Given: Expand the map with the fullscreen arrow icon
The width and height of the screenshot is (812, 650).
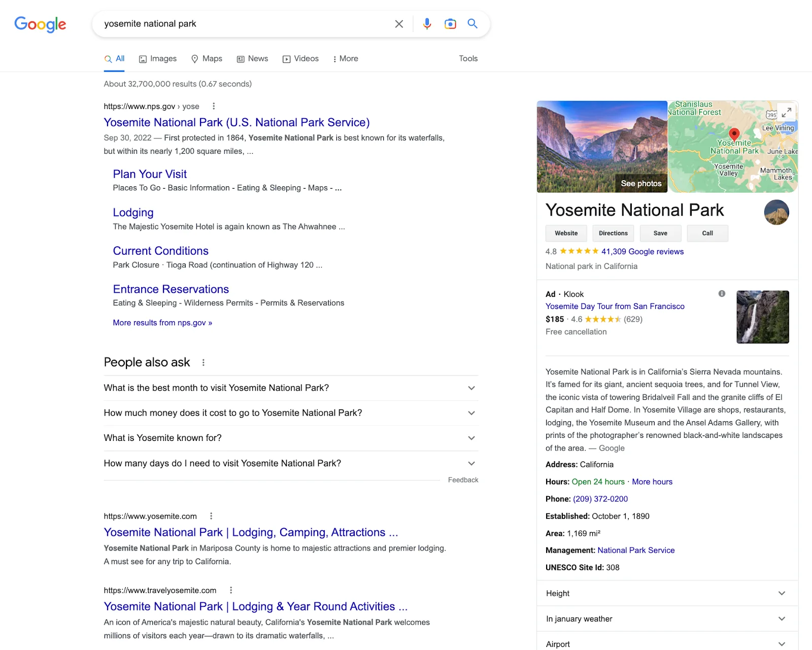Looking at the screenshot, I should tap(787, 112).
